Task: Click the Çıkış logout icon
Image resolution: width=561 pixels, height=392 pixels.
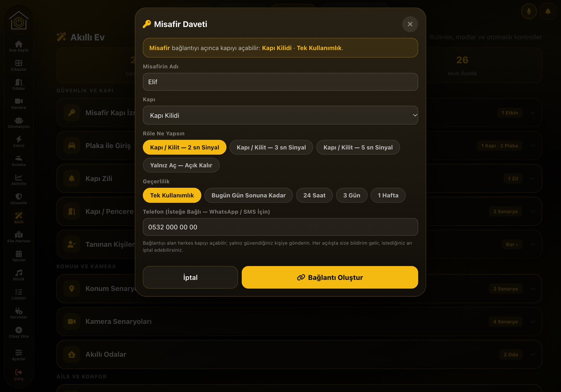Action: click(19, 372)
